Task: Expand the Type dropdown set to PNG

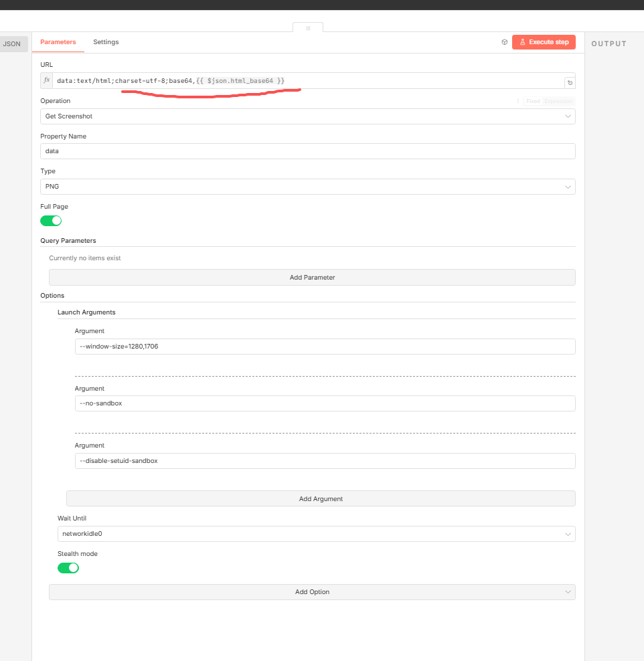Action: (307, 187)
